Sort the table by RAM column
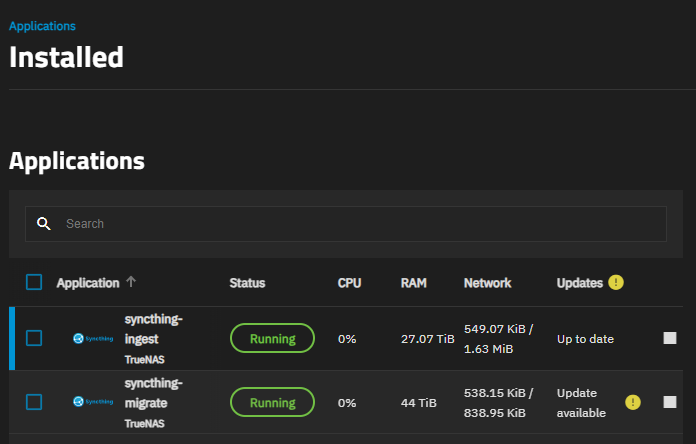 pos(413,283)
